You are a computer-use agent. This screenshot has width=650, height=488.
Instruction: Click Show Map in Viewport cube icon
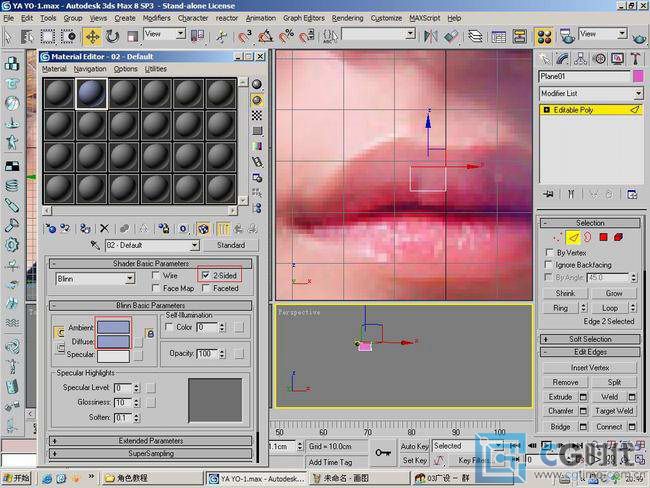coord(203,228)
